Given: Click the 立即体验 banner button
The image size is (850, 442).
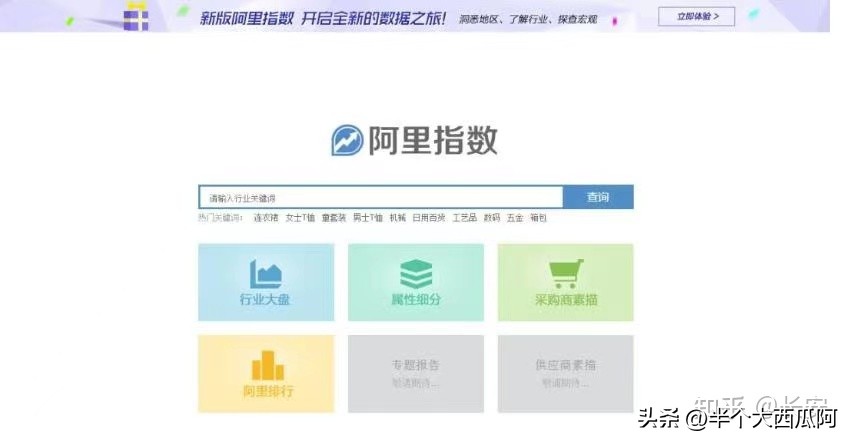Looking at the screenshot, I should point(696,16).
